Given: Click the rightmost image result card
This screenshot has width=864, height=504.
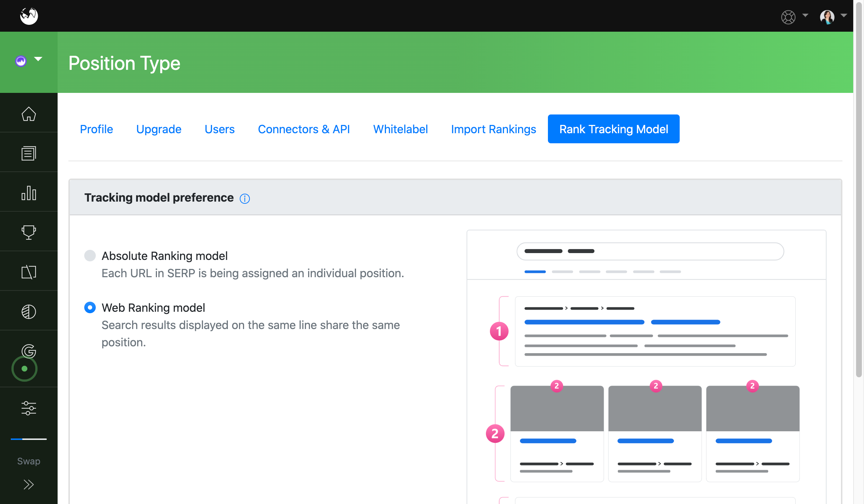Looking at the screenshot, I should coord(753,433).
